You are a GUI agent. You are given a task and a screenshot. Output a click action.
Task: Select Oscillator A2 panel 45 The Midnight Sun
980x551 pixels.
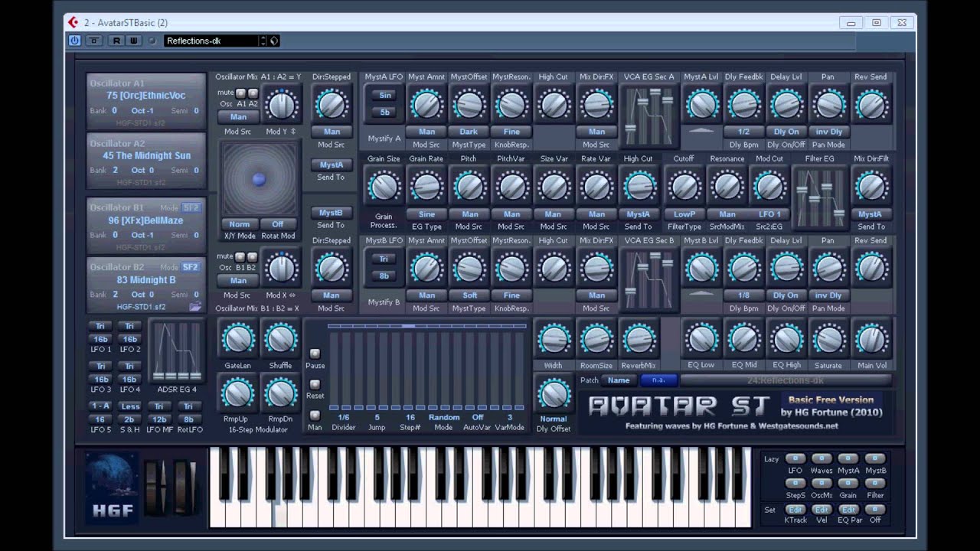tap(145, 161)
